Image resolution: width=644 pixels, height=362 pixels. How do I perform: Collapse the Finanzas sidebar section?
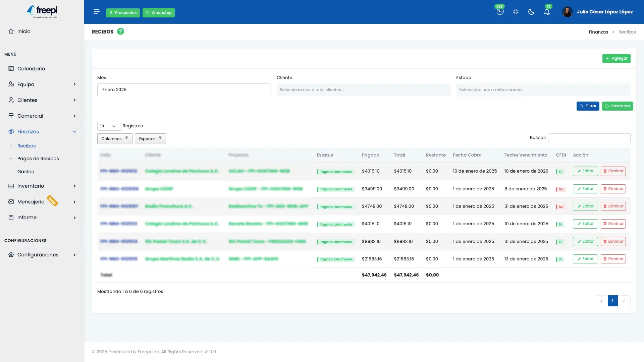click(x=74, y=132)
